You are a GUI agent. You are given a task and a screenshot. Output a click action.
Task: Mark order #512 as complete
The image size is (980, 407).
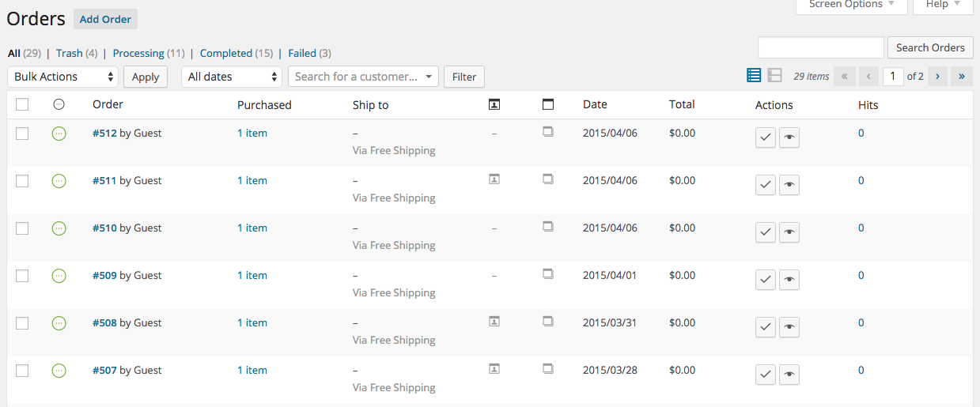[x=765, y=138]
